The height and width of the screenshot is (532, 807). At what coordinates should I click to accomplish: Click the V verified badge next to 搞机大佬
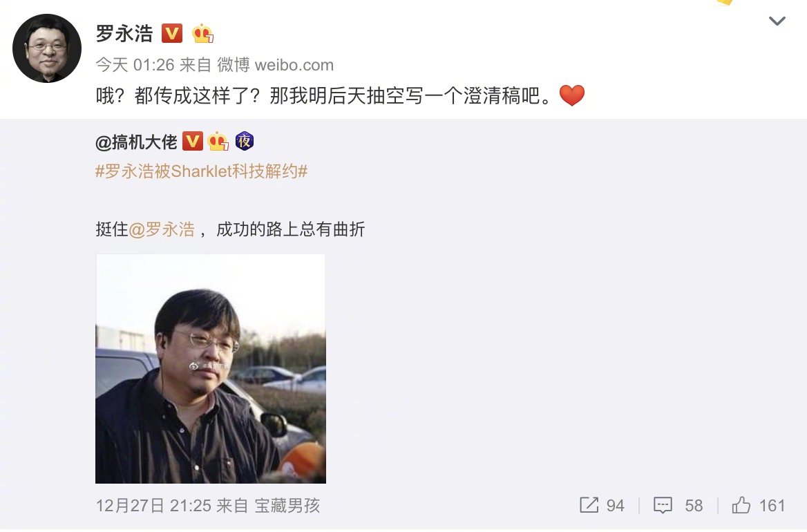[193, 141]
